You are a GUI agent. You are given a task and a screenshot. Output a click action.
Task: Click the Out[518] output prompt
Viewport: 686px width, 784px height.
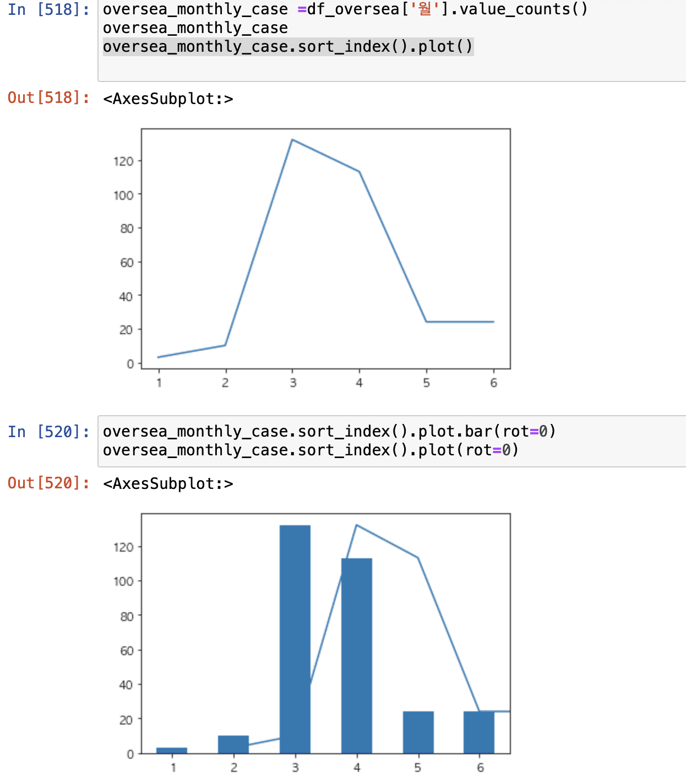(48, 98)
